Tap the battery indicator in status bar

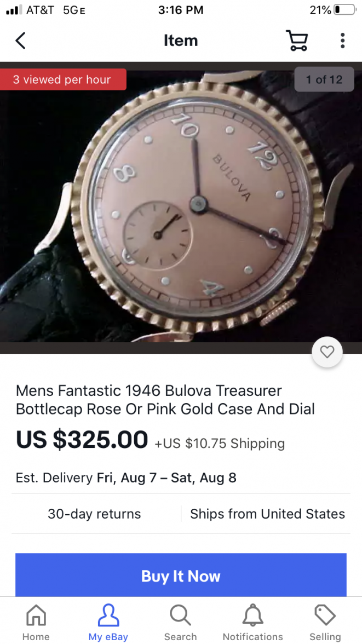click(344, 10)
